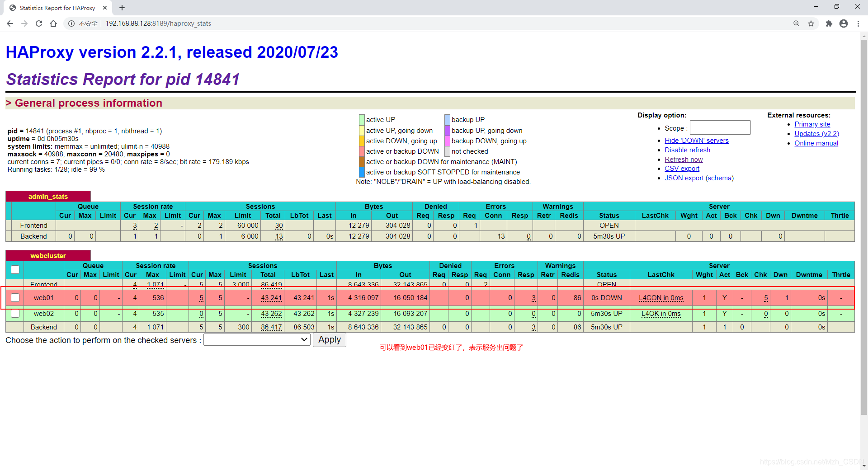Reload the HAProxy stats page

pyautogui.click(x=39, y=23)
